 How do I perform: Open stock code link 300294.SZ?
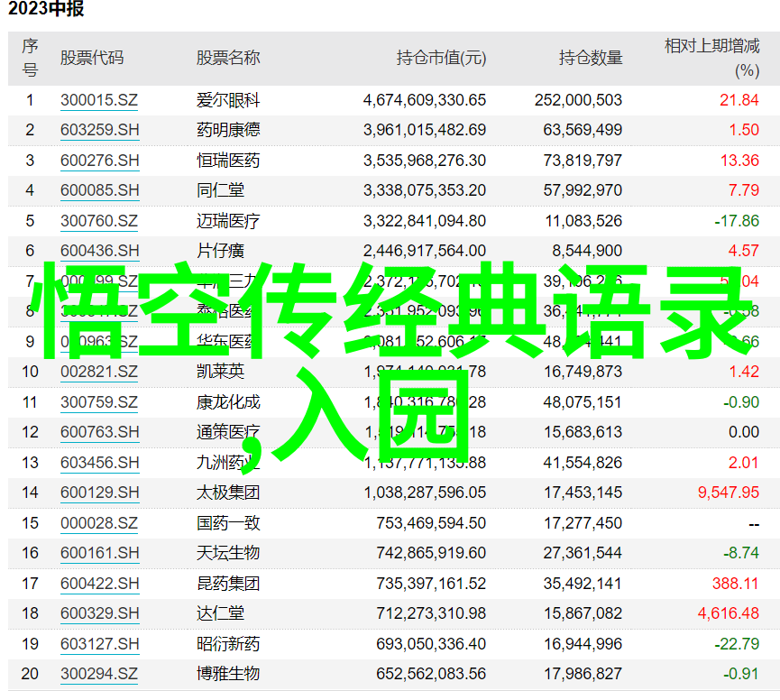coord(99,674)
